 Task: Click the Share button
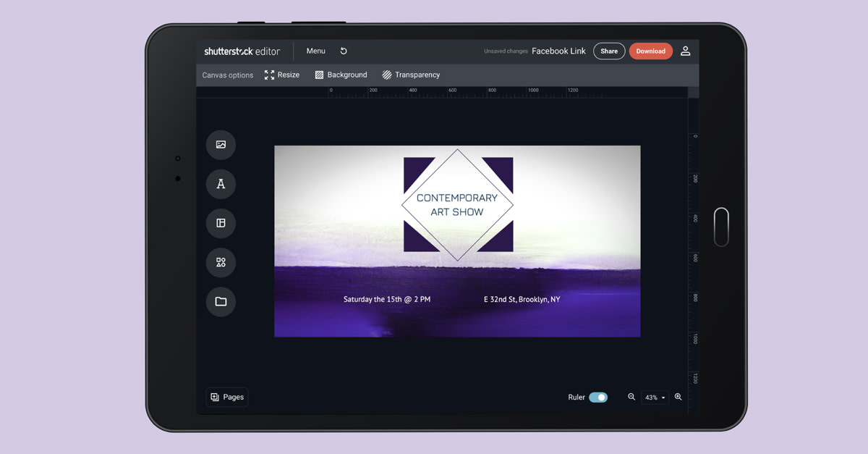[608, 51]
